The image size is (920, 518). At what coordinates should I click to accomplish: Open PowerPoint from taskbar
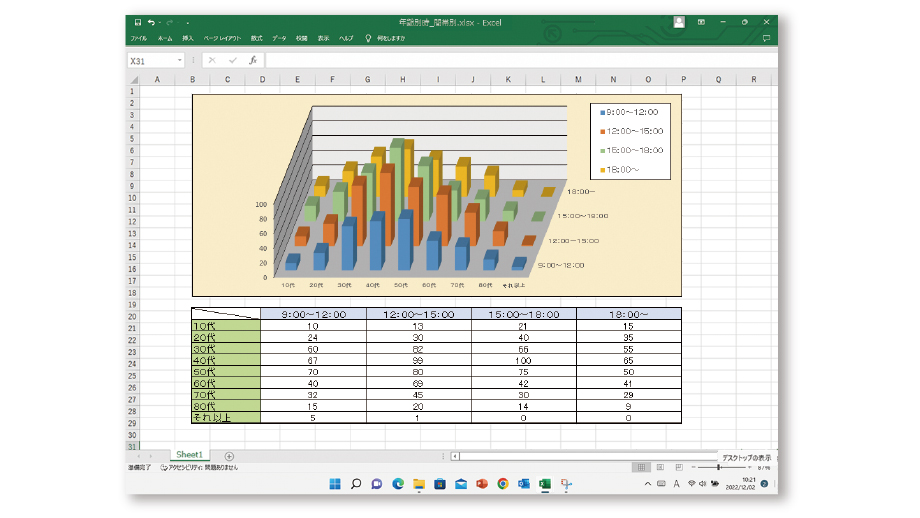click(x=482, y=484)
